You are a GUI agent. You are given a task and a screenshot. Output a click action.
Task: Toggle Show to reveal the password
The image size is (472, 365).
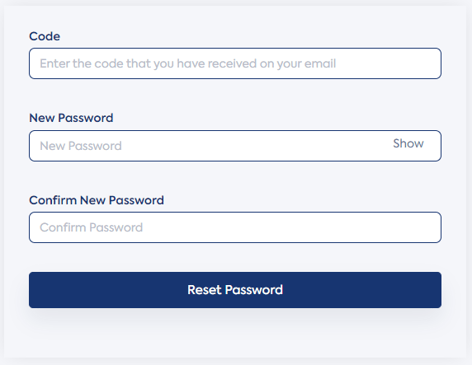pos(408,143)
